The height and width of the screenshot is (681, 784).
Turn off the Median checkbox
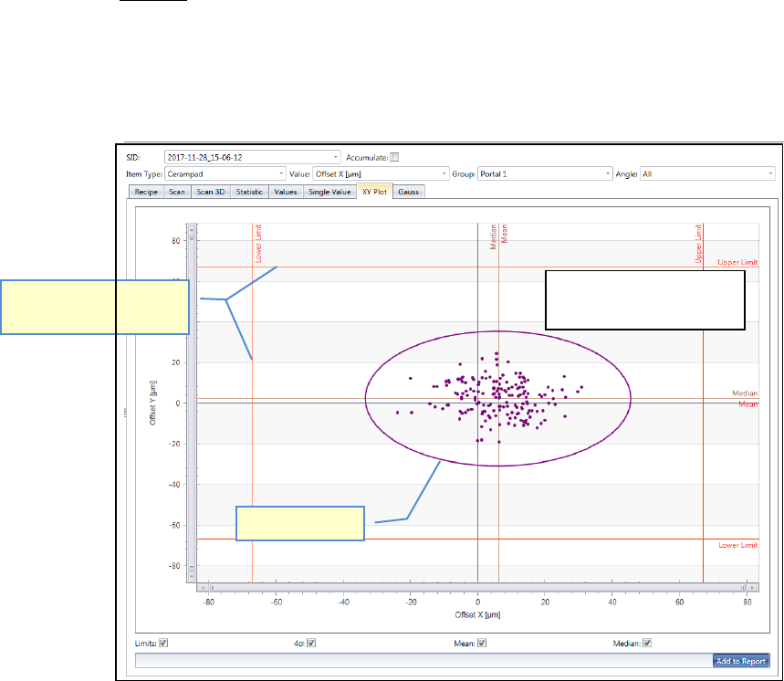pos(646,643)
